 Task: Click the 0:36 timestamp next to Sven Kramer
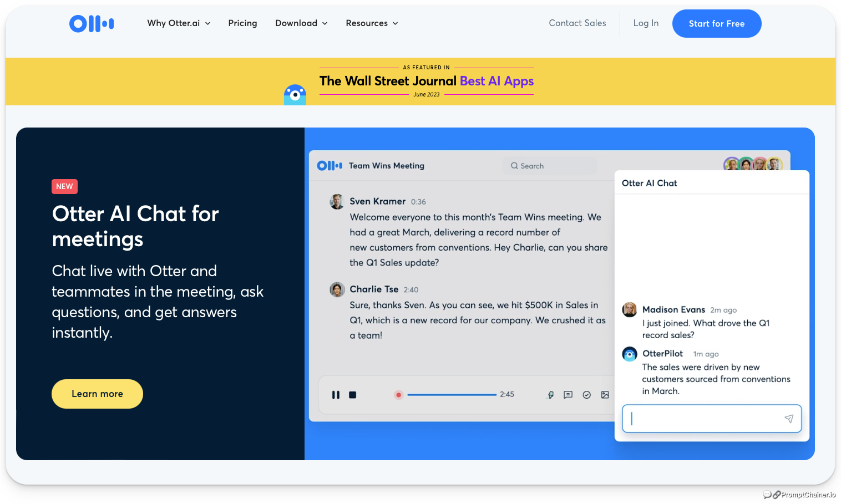418,202
